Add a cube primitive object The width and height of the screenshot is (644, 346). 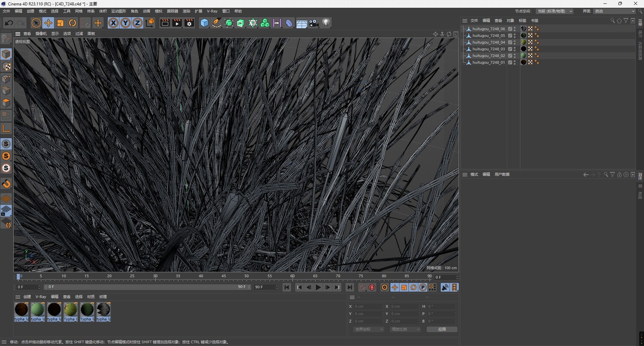point(204,23)
